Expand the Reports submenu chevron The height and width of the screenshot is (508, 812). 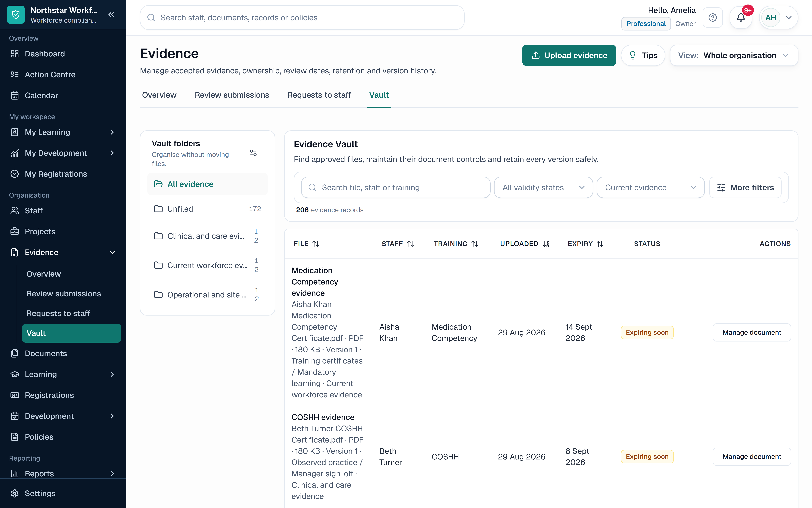click(112, 474)
